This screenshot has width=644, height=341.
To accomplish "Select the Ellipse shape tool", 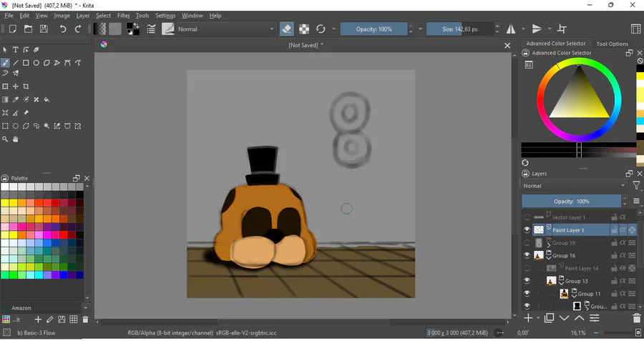I will (36, 63).
